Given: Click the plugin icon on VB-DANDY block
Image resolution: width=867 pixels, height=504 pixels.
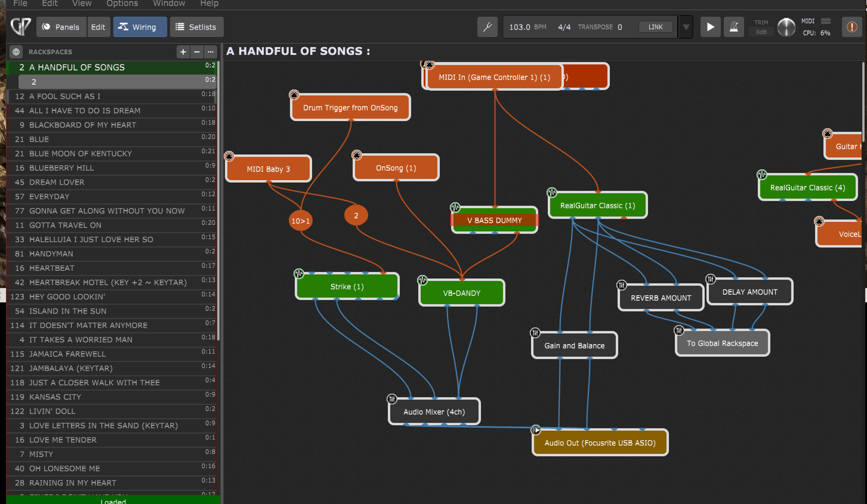Looking at the screenshot, I should [422, 280].
